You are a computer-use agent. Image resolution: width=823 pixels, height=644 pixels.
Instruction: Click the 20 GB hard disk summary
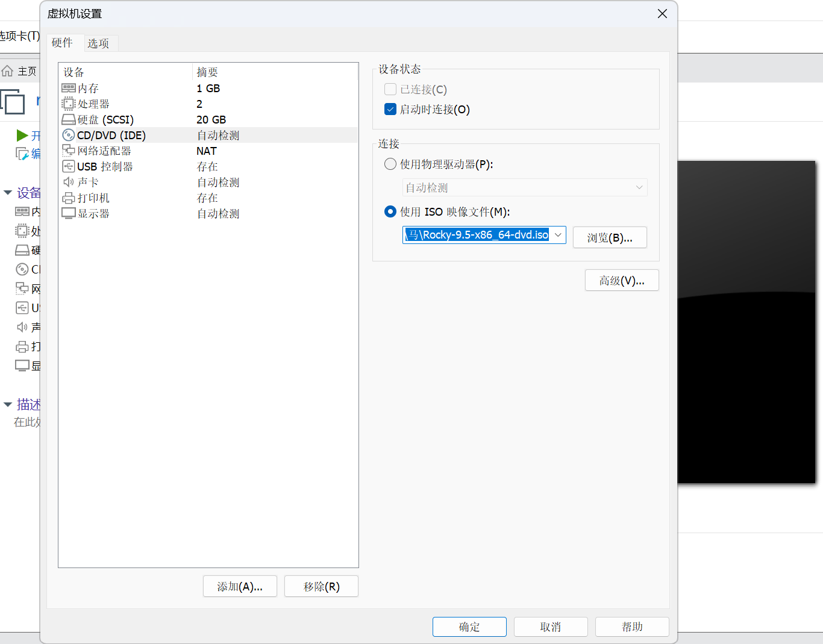click(x=211, y=120)
